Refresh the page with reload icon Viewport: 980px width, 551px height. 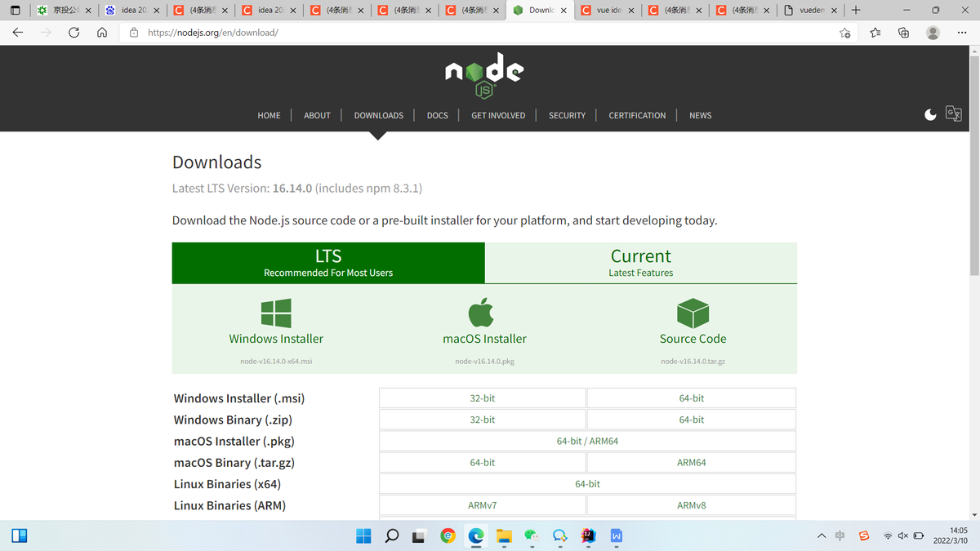coord(74,33)
